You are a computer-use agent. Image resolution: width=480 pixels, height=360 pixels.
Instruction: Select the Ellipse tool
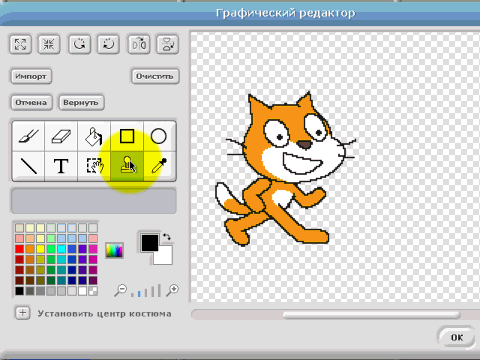[x=159, y=136]
